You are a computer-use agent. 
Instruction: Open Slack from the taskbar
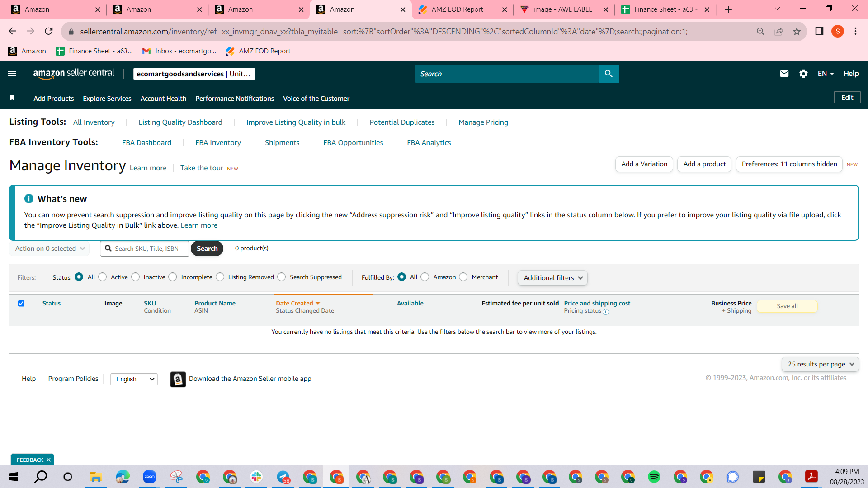[256, 477]
